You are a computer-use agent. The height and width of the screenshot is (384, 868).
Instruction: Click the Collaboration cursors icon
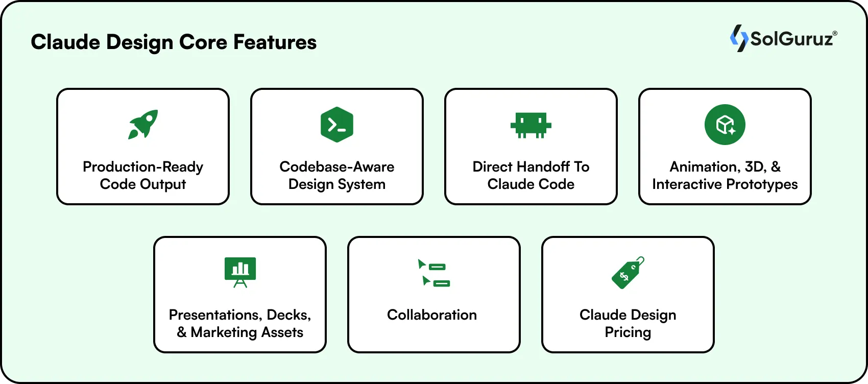point(434,273)
